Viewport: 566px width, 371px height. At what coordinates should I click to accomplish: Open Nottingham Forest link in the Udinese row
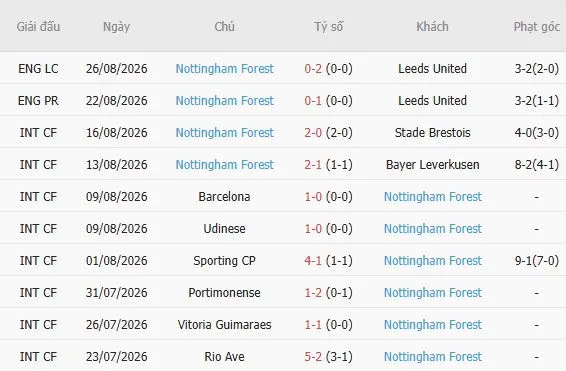pyautogui.click(x=432, y=229)
